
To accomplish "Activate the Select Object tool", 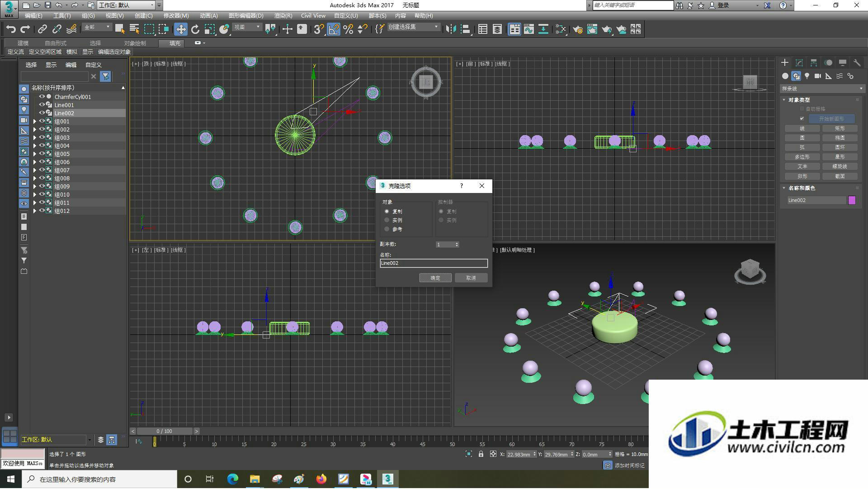I will (x=120, y=29).
